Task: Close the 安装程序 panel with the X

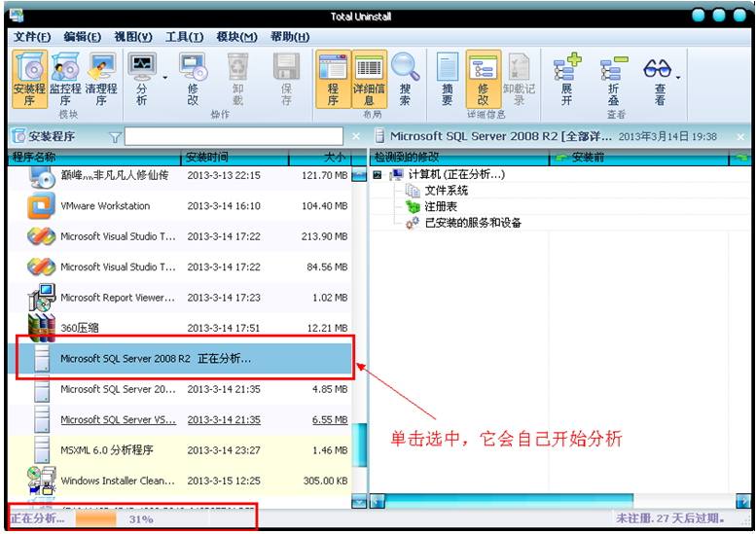Action: click(356, 137)
